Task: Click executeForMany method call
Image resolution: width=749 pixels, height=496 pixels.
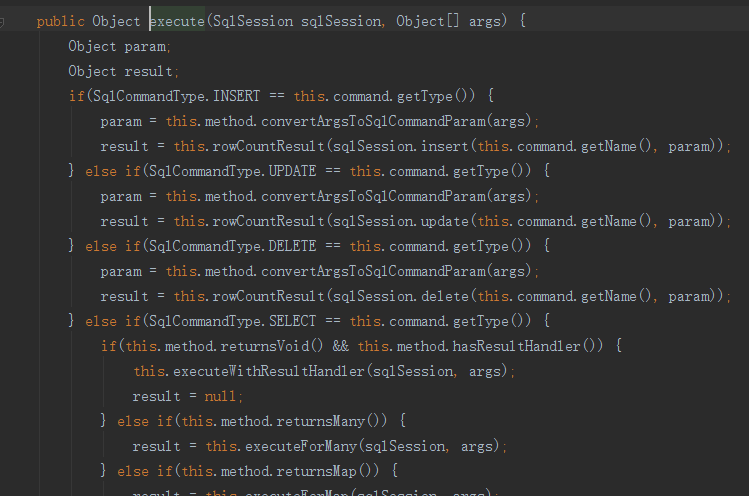Action: [x=301, y=446]
